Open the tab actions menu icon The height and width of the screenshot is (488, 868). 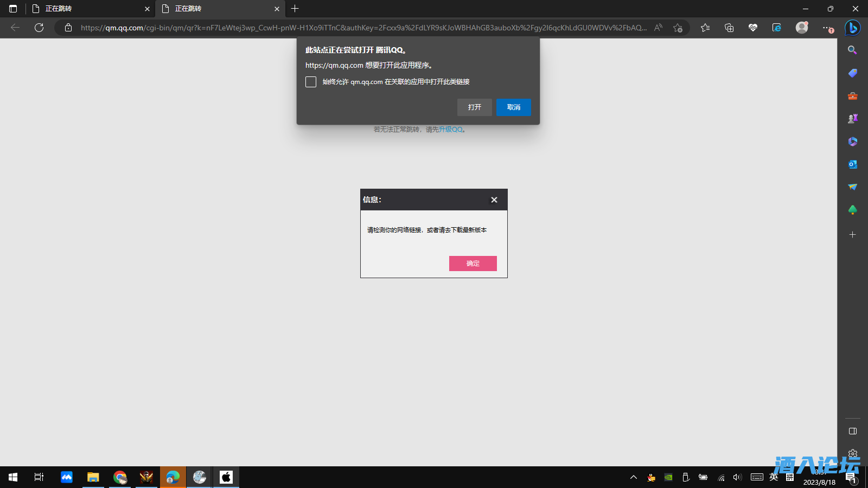pyautogui.click(x=13, y=9)
